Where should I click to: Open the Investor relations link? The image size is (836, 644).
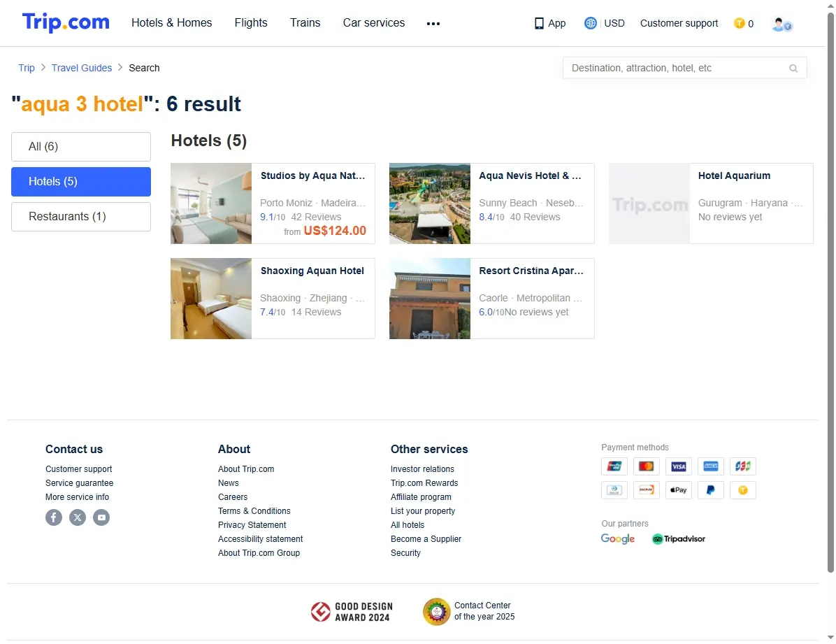[422, 469]
